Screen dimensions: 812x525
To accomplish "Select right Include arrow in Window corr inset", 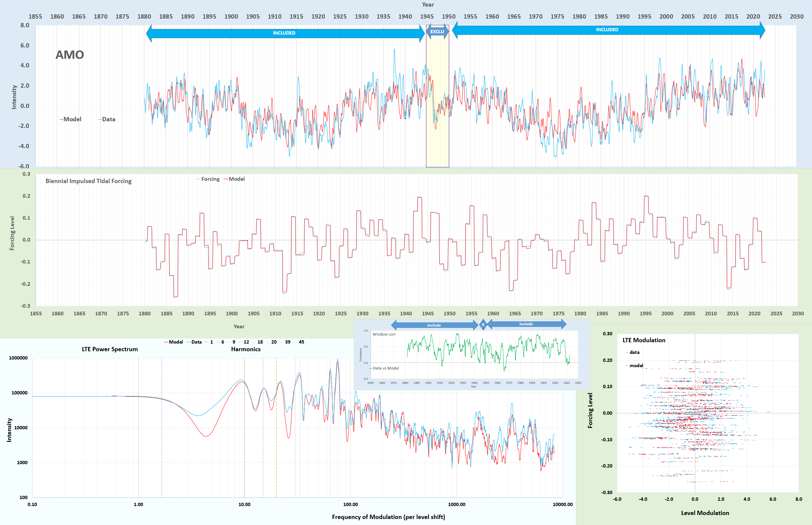I will tap(526, 324).
